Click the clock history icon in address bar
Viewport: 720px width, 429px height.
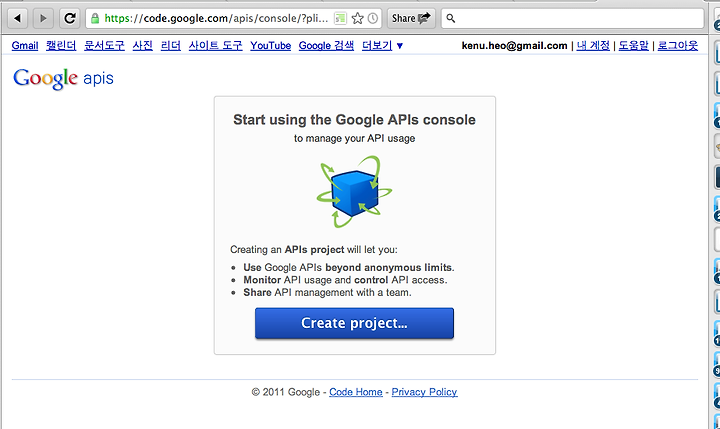pyautogui.click(x=373, y=18)
